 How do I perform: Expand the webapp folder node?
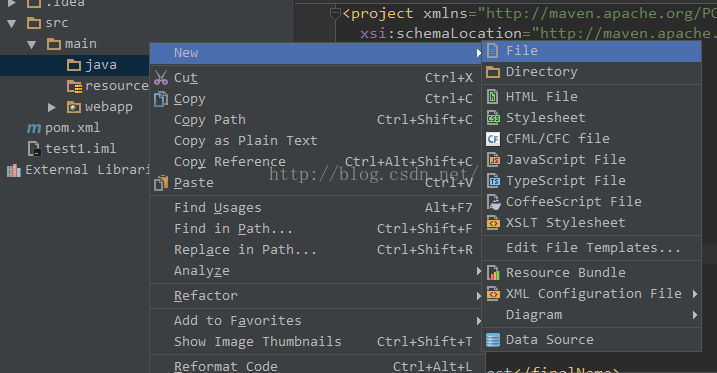[x=52, y=107]
